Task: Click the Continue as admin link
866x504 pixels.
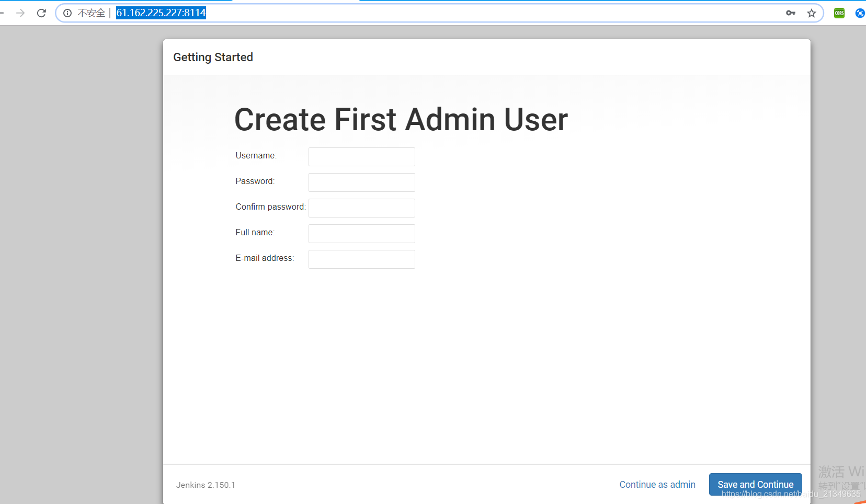Action: pos(657,485)
